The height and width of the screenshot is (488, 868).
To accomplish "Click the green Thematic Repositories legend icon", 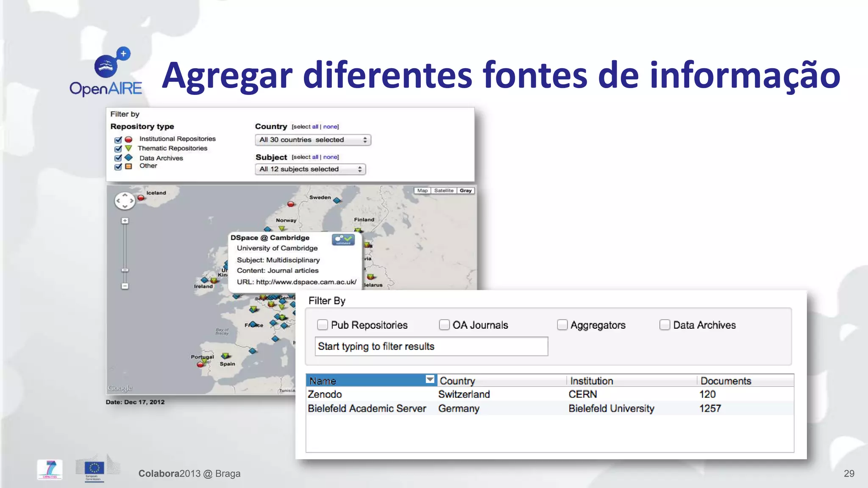I will (x=128, y=148).
